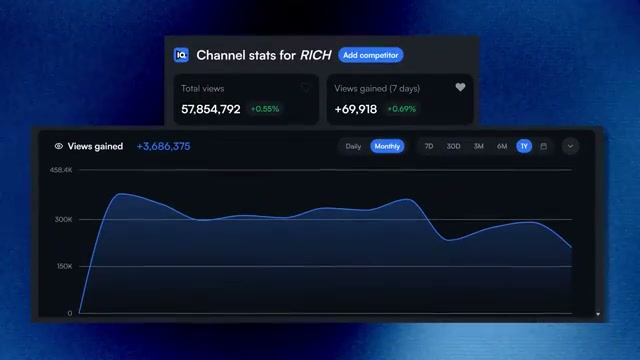Image resolution: width=640 pixels, height=360 pixels.
Task: Select the 7D time range
Action: pos(429,146)
